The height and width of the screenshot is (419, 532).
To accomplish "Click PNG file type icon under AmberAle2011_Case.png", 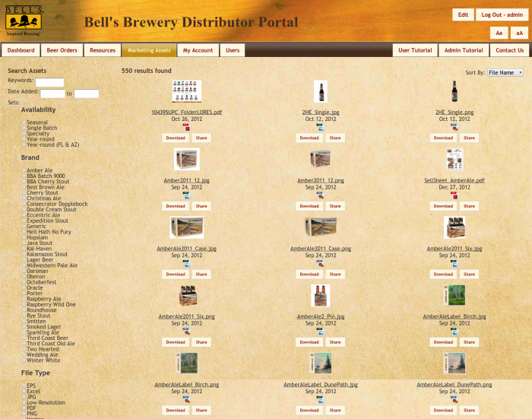I will click(x=320, y=264).
